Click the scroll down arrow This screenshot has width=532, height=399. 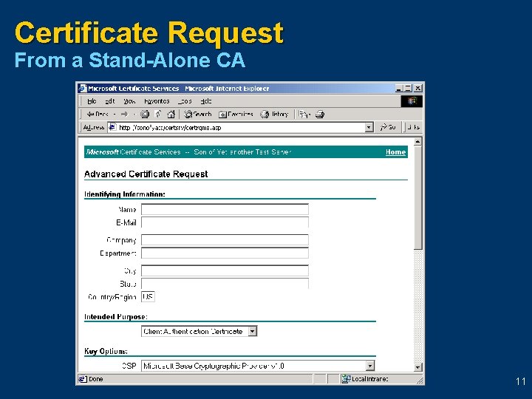coord(417,366)
